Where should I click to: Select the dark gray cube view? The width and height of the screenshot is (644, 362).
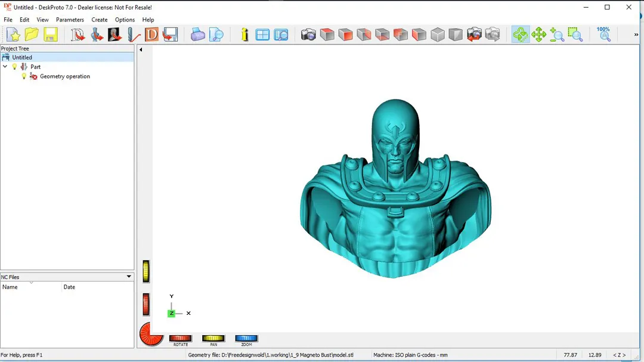456,35
